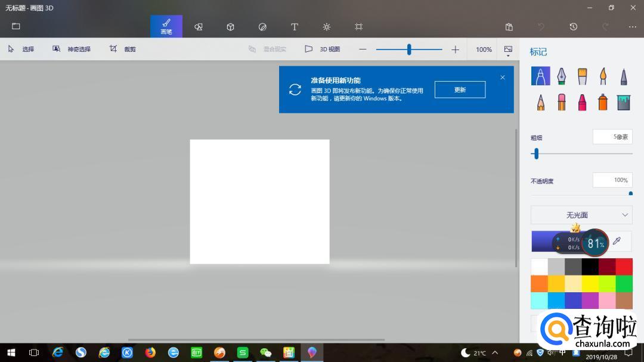Toggle 3D view mode
The width and height of the screenshot is (644, 362).
click(x=323, y=49)
